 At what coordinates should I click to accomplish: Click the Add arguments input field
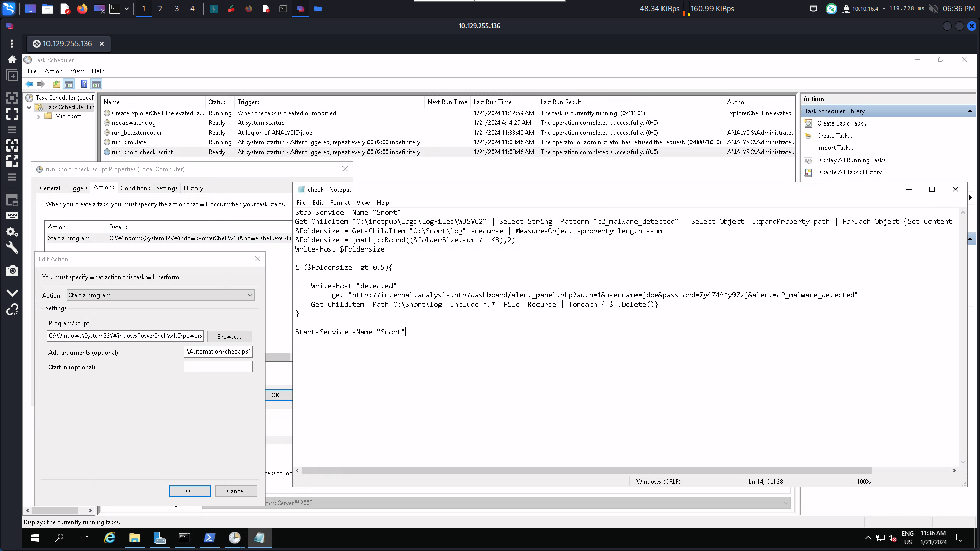pyautogui.click(x=218, y=352)
